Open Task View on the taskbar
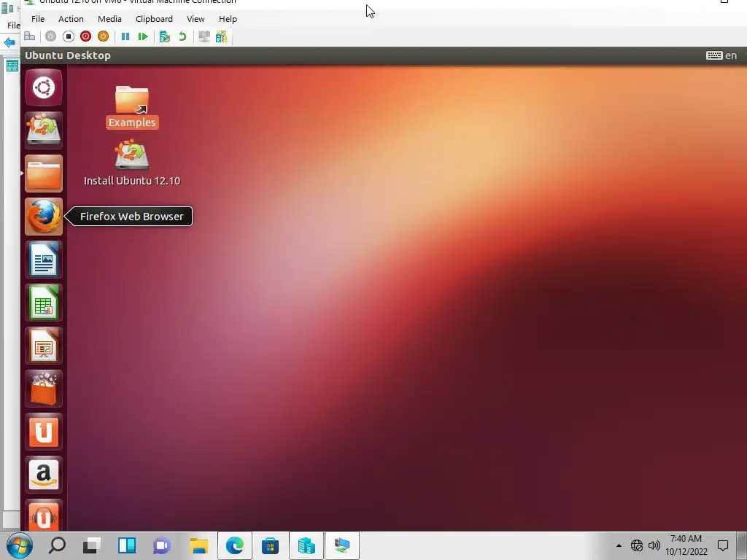This screenshot has height=560, width=747. coord(91,545)
